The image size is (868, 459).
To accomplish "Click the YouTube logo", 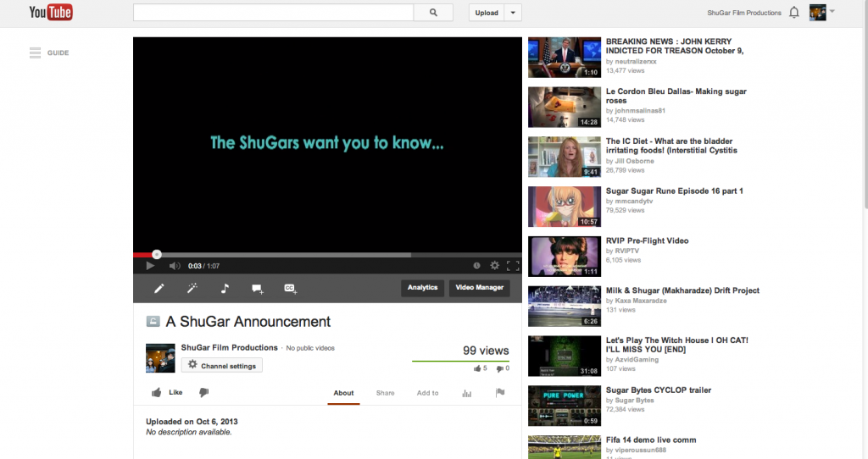I will click(50, 12).
